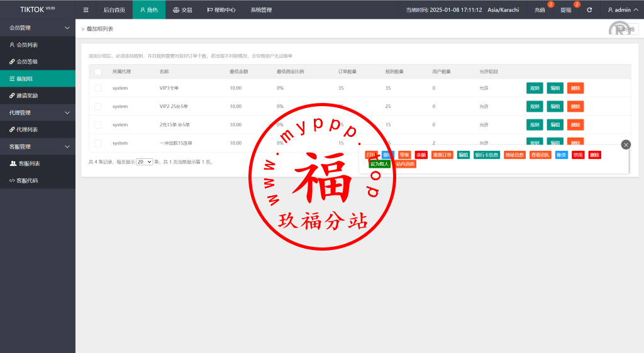644x353 pixels.
Task: Open 客服列表 via its group icon
Action: tap(13, 163)
